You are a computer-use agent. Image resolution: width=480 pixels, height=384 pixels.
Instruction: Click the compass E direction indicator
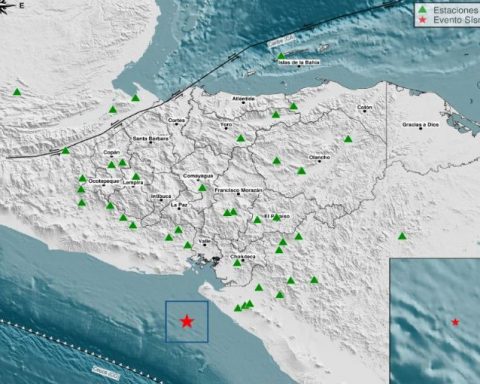tap(22, 6)
